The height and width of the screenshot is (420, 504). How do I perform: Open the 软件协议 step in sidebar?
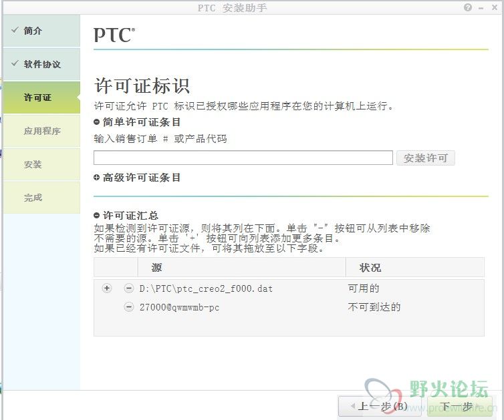(x=41, y=64)
